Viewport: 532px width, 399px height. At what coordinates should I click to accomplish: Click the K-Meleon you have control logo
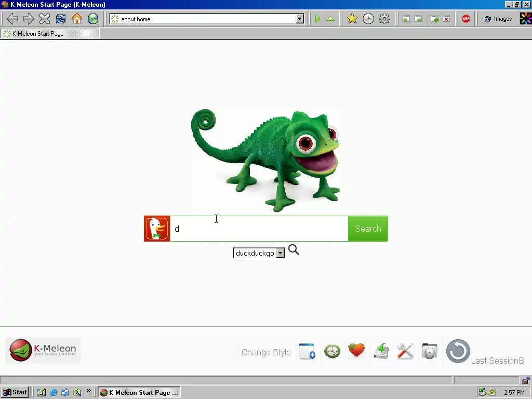coord(43,350)
